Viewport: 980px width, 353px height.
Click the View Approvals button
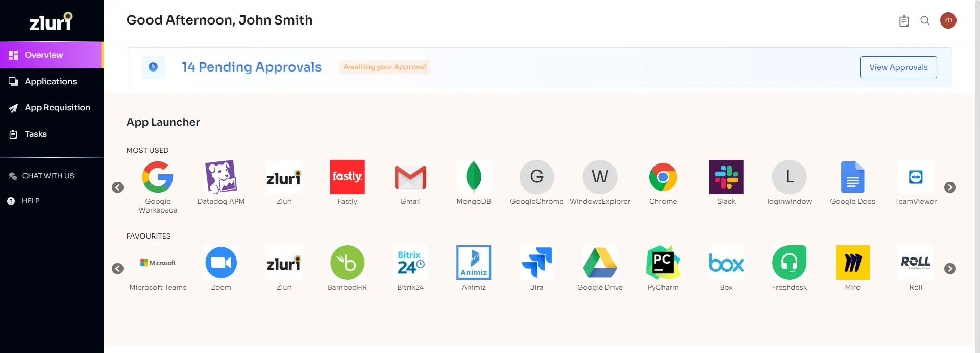(x=898, y=67)
